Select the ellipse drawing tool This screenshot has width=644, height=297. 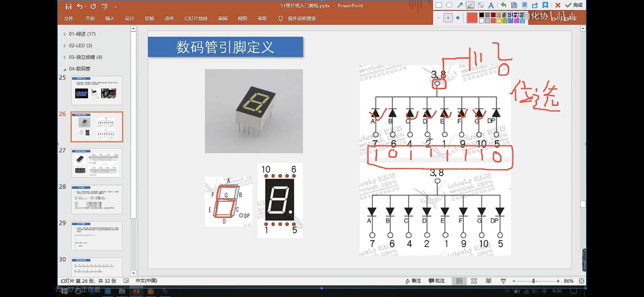(449, 5)
